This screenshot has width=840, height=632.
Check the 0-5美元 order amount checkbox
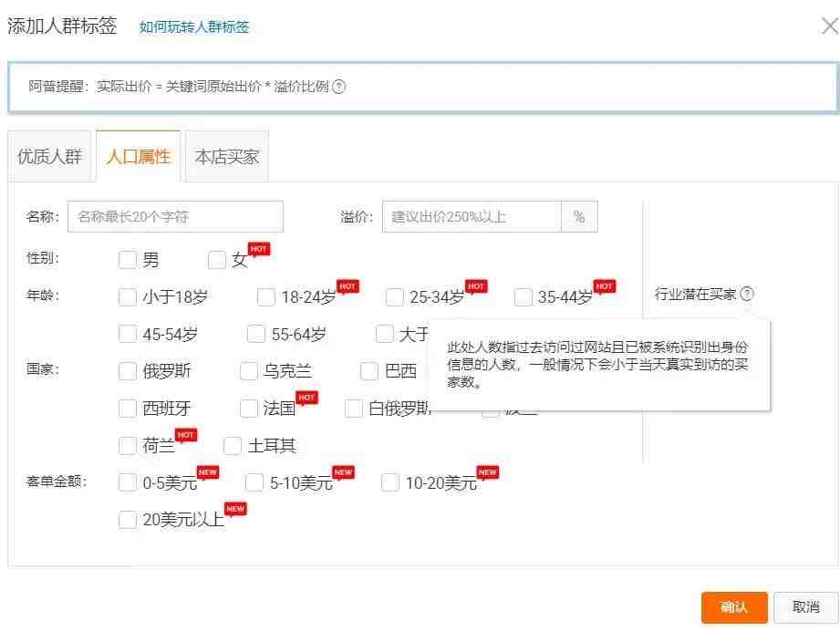point(128,483)
